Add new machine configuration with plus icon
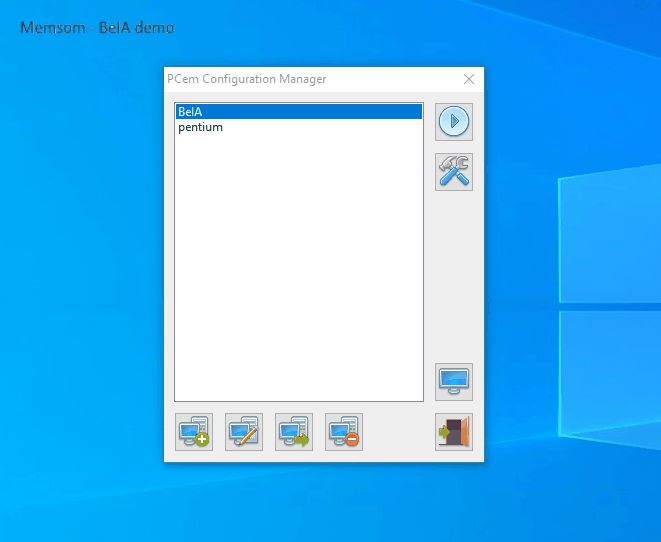661x542 pixels. tap(194, 432)
